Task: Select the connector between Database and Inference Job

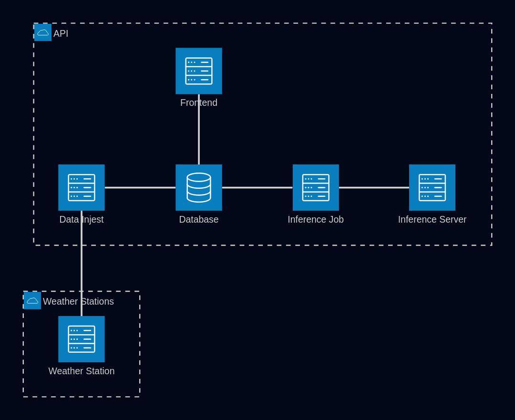Action: [x=257, y=187]
